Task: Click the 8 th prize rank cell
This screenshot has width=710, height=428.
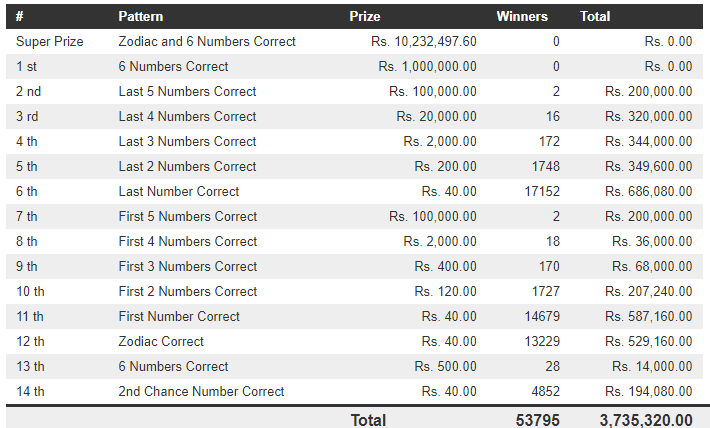Action: [x=27, y=242]
